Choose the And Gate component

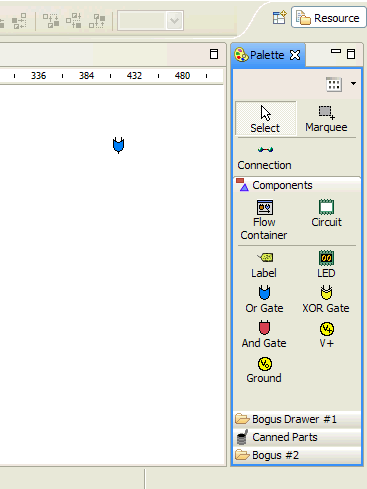coord(264,334)
